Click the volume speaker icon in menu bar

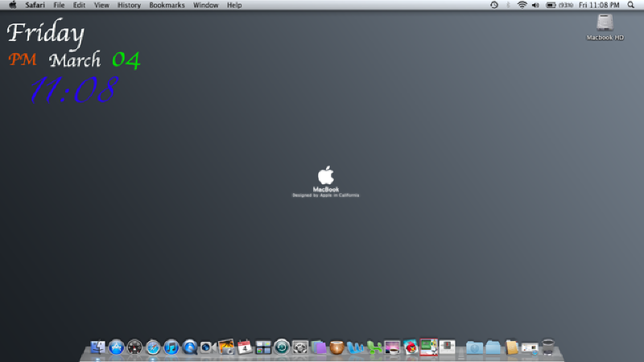click(535, 5)
